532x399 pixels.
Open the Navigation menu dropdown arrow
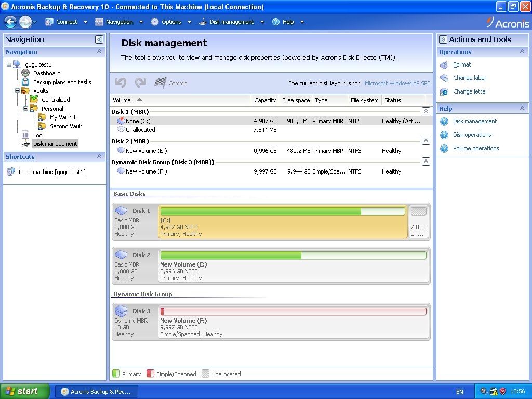click(141, 22)
